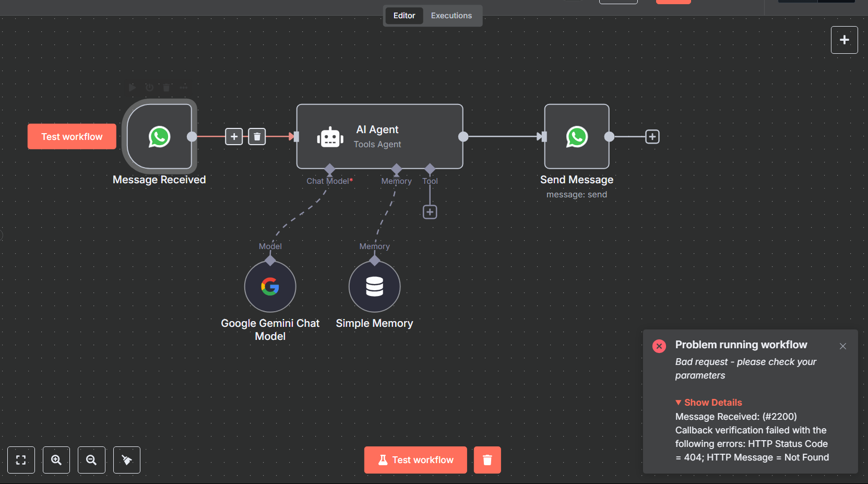Select the Editor tab
The image size is (868, 484).
(x=404, y=16)
